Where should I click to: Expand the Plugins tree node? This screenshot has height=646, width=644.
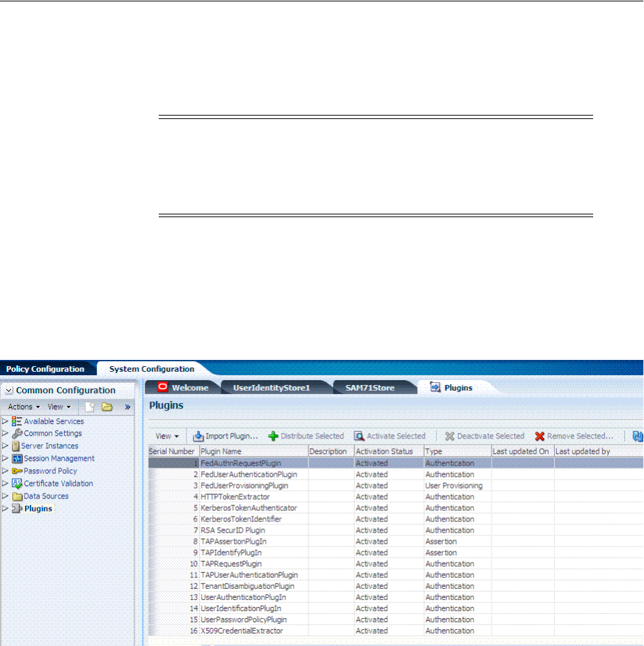pyautogui.click(x=6, y=508)
